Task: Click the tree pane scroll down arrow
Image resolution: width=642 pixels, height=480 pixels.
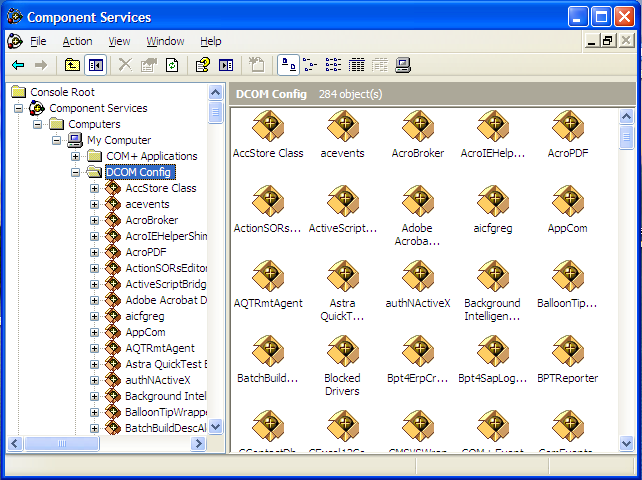Action: pos(216,427)
